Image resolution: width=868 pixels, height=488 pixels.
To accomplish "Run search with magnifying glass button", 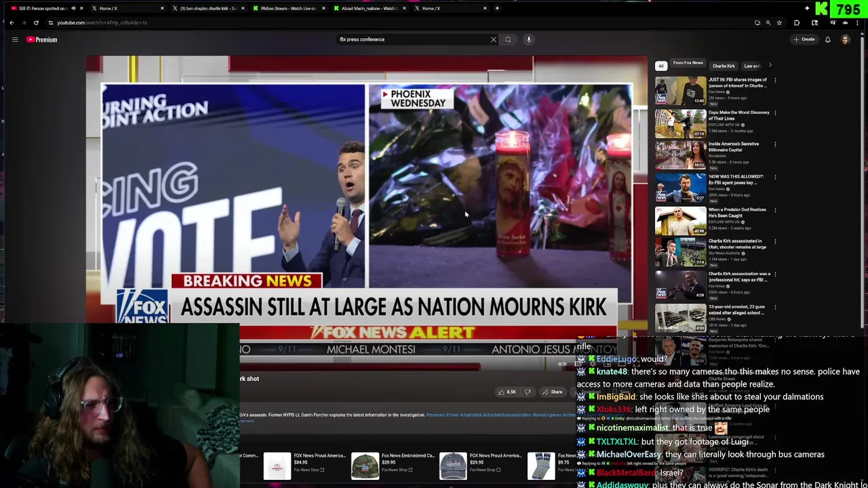I will click(508, 39).
